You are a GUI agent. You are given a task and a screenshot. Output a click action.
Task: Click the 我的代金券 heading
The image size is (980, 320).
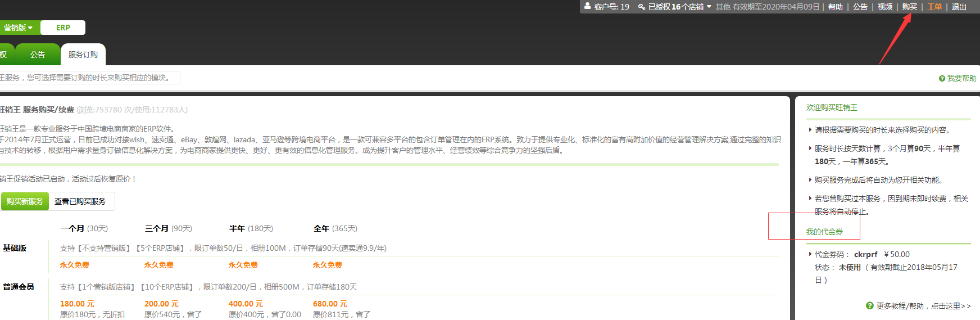(824, 232)
